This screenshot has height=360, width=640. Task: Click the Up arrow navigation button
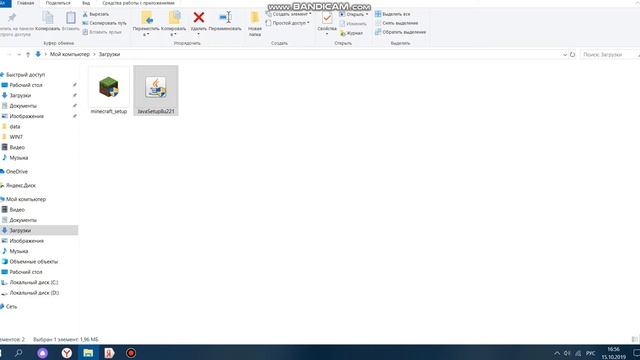28,54
